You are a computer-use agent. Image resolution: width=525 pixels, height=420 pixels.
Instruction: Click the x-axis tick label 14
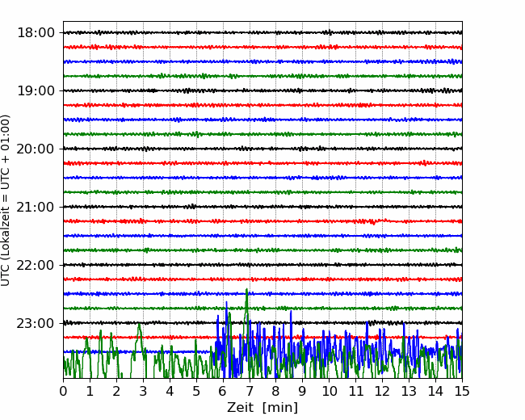click(435, 391)
